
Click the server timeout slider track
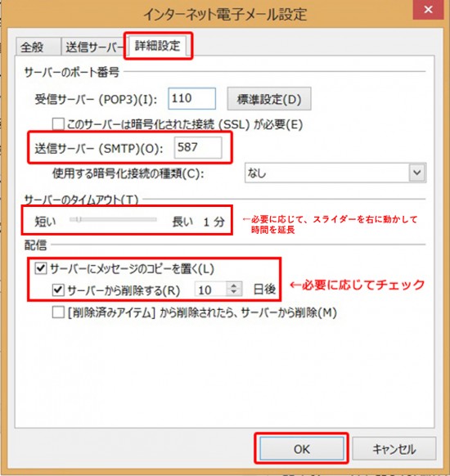(113, 219)
